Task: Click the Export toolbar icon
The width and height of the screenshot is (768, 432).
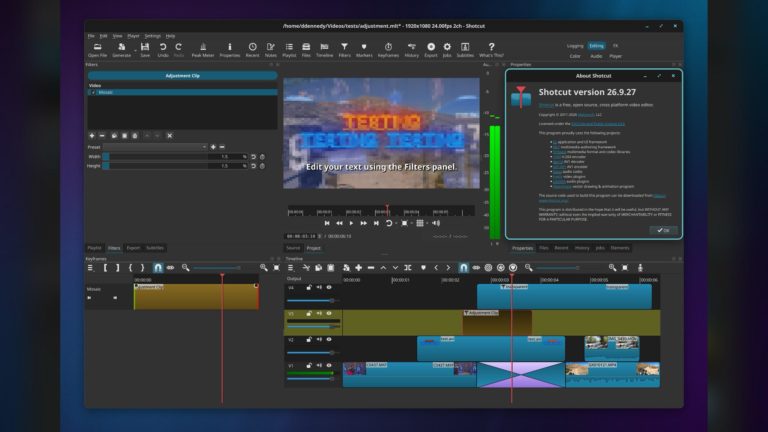Action: coord(431,49)
